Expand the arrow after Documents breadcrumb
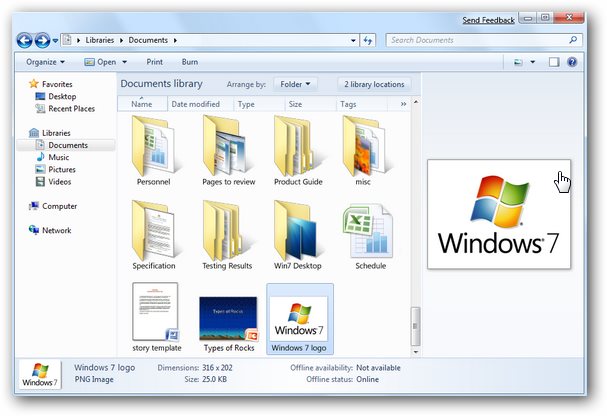607x416 pixels. pos(175,40)
